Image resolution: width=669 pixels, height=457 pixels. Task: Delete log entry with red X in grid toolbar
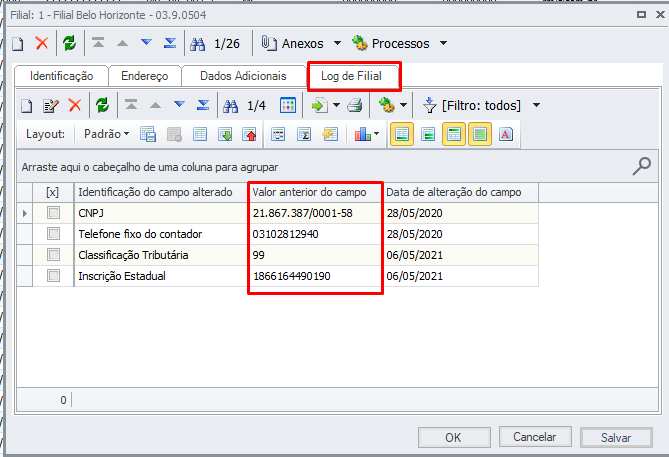(x=75, y=105)
